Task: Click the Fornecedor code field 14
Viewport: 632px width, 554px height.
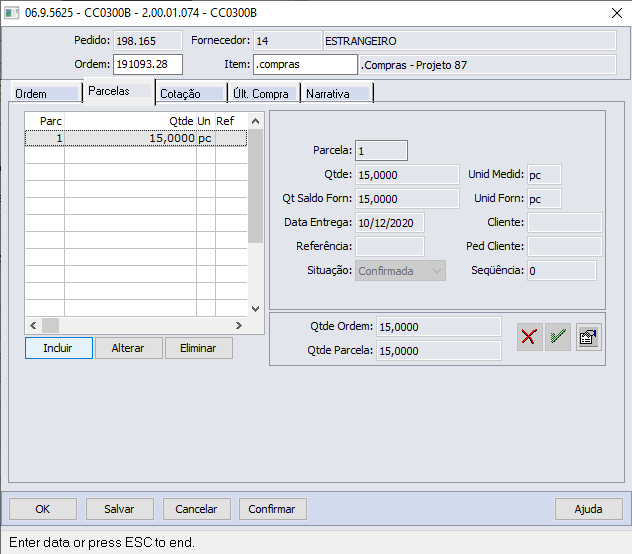Action: coord(287,41)
